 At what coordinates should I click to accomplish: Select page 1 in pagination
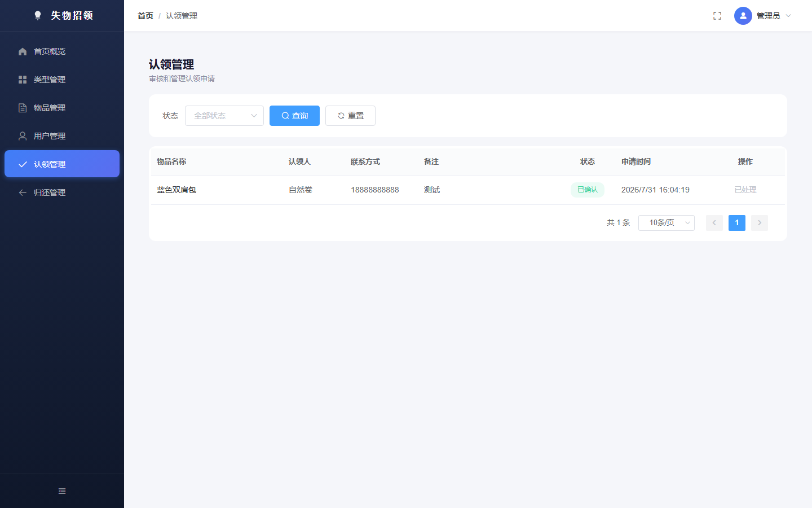(737, 223)
